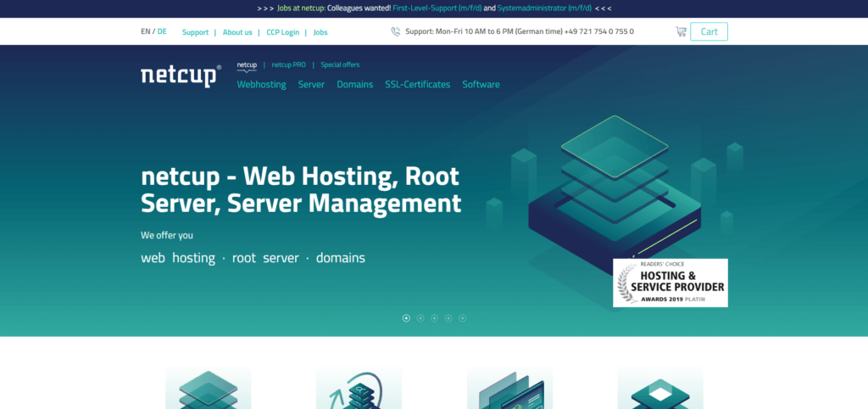Click the Hosting & Service Provider award badge
Image resolution: width=868 pixels, height=409 pixels.
tap(670, 283)
